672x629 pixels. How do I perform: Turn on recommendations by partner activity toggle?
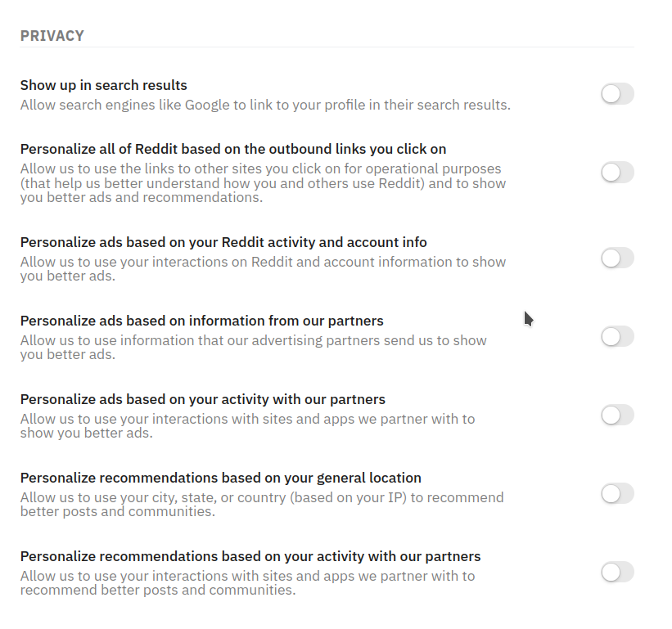[617, 572]
